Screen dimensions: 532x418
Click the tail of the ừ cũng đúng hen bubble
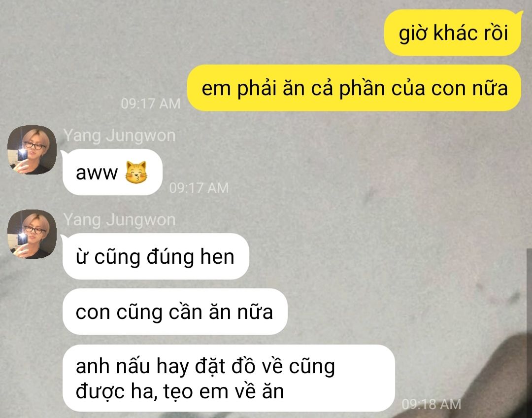64,238
